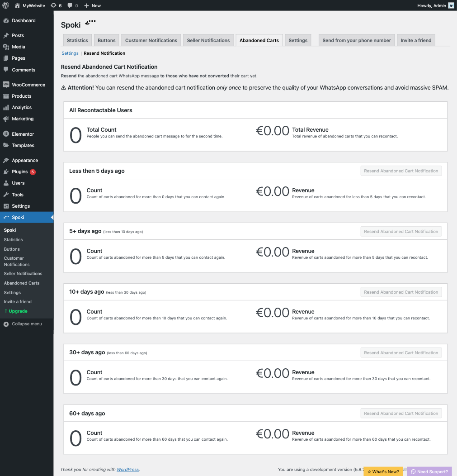
Task: Open the What's New? widget
Action: point(383,471)
